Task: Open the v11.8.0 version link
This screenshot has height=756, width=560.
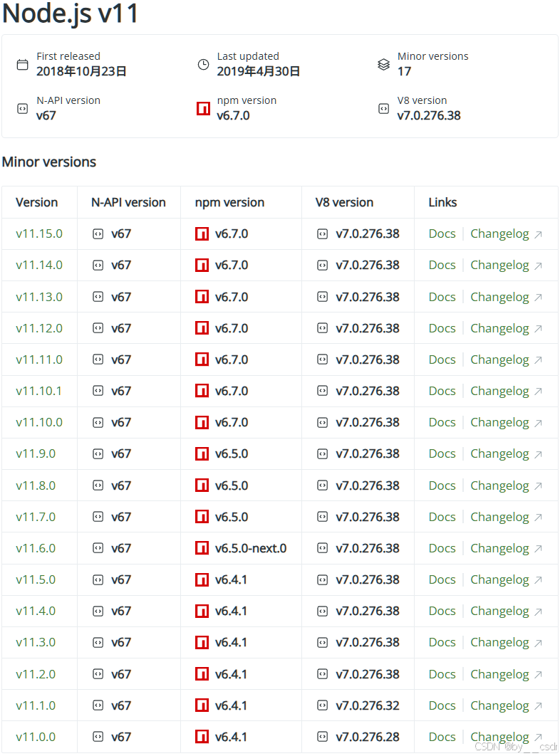Action: pos(36,485)
